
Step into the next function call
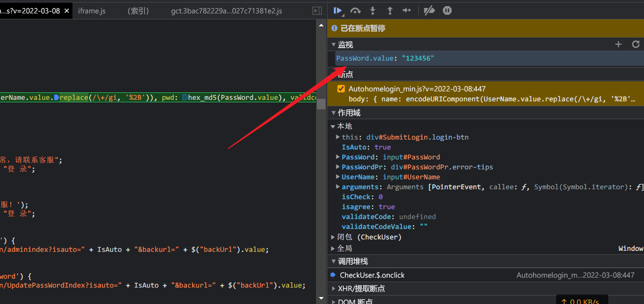click(x=373, y=10)
